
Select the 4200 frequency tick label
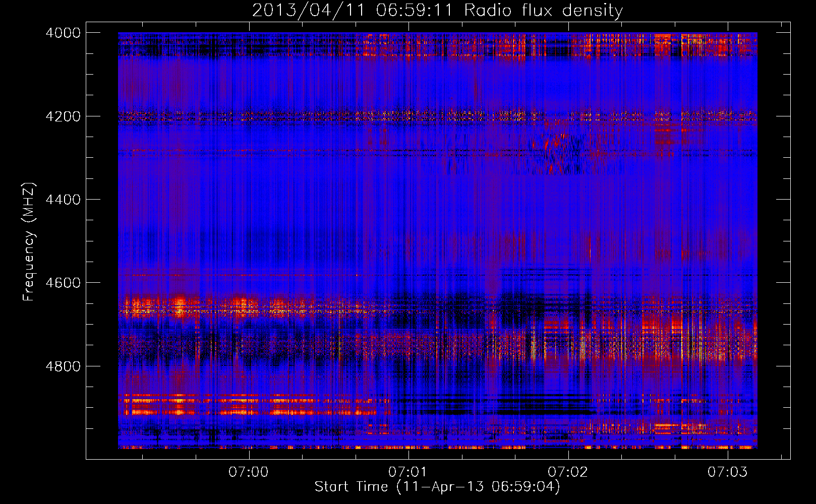[x=63, y=116]
